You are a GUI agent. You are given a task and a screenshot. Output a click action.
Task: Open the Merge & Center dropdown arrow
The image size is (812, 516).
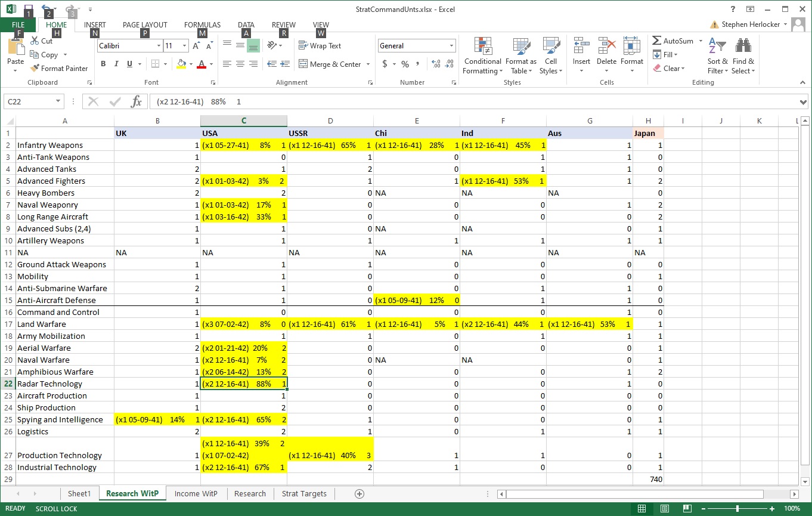[x=368, y=64]
